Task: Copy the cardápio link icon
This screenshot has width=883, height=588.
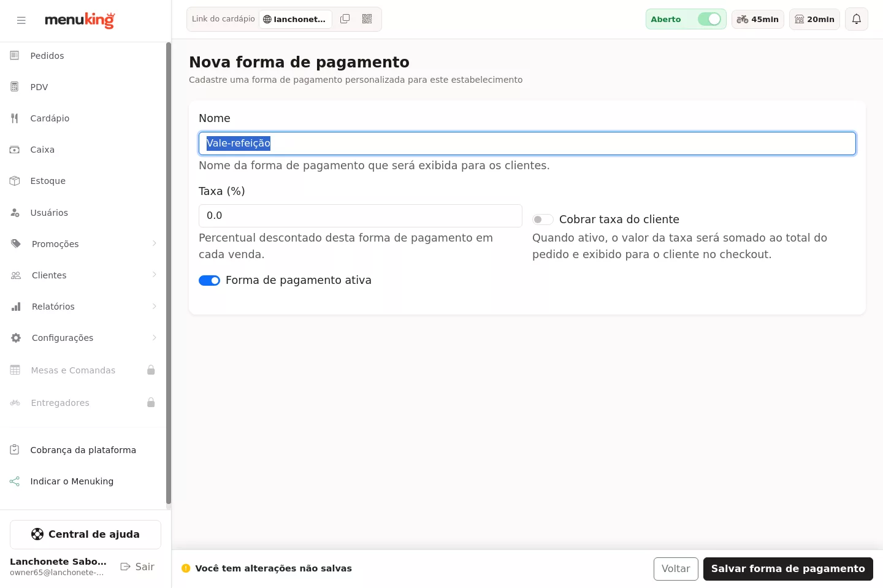Action: 345,19
